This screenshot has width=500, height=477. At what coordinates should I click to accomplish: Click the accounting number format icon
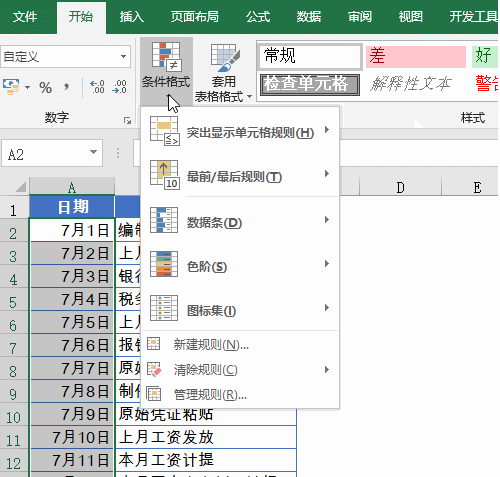[11, 87]
